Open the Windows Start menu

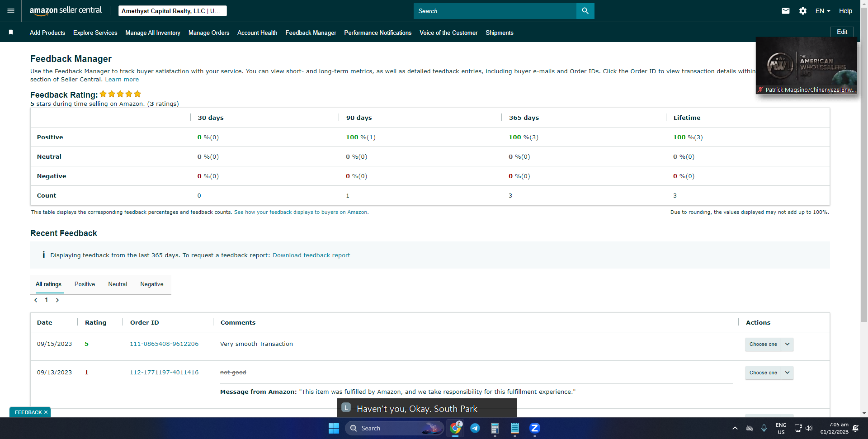[x=334, y=428]
